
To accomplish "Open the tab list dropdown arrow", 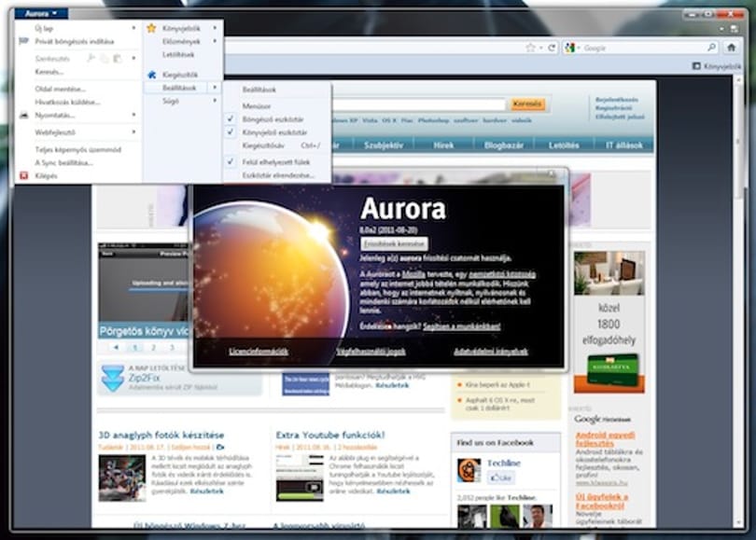I will pyautogui.click(x=721, y=29).
